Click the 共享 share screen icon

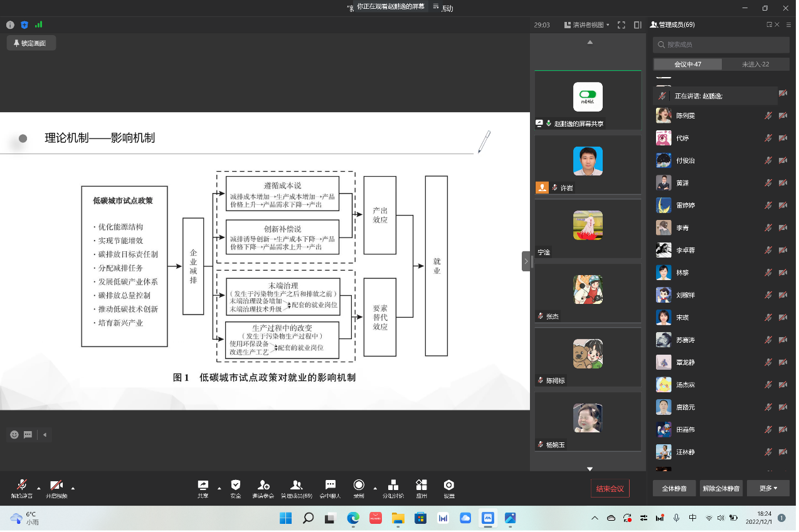(203, 486)
